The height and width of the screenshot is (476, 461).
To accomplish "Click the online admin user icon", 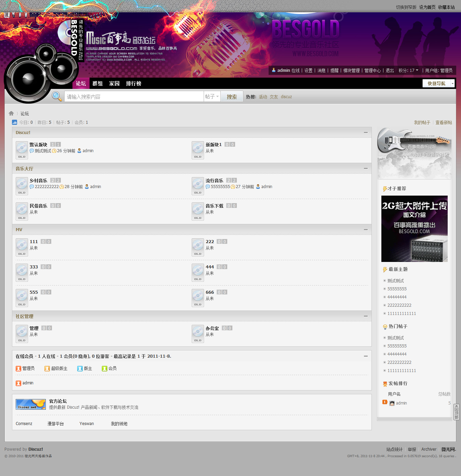I will tap(18, 383).
